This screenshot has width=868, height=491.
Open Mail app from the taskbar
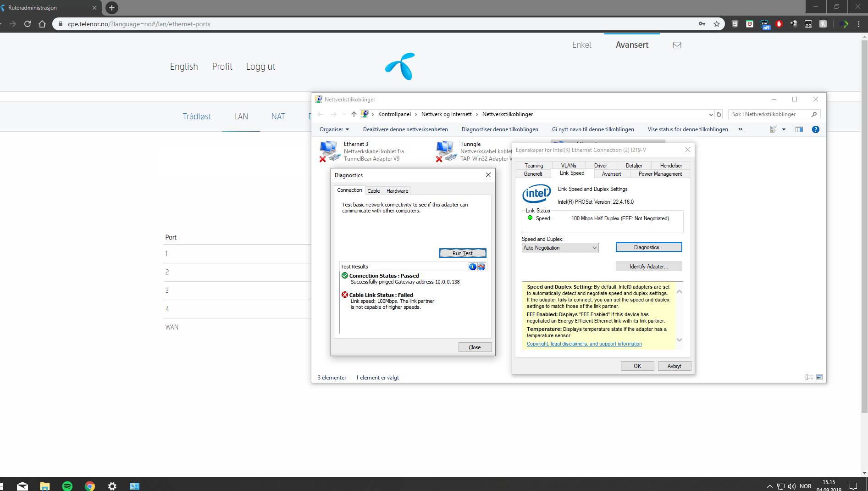click(x=22, y=486)
